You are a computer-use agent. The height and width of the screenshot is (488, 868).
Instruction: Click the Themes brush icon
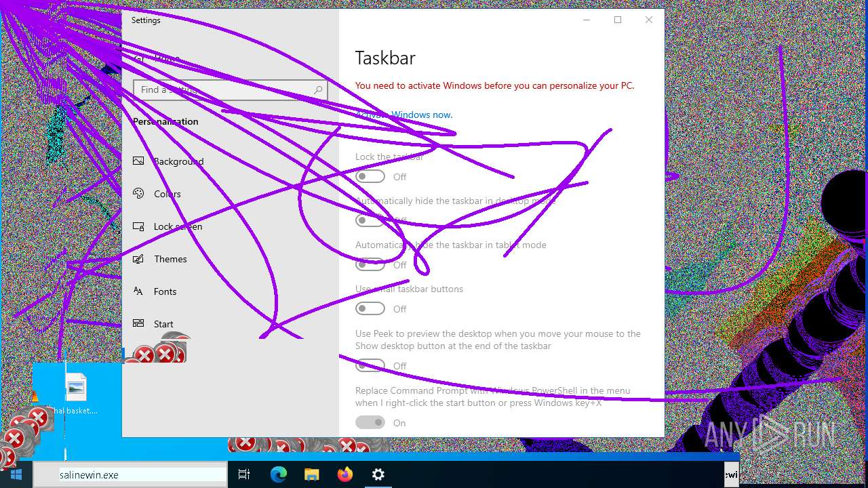[x=138, y=259]
